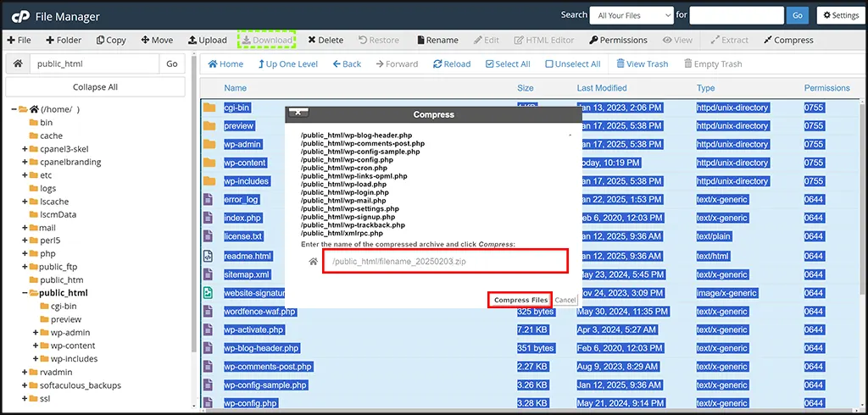Click the Rename toolbar button
The image size is (868, 415).
437,40
